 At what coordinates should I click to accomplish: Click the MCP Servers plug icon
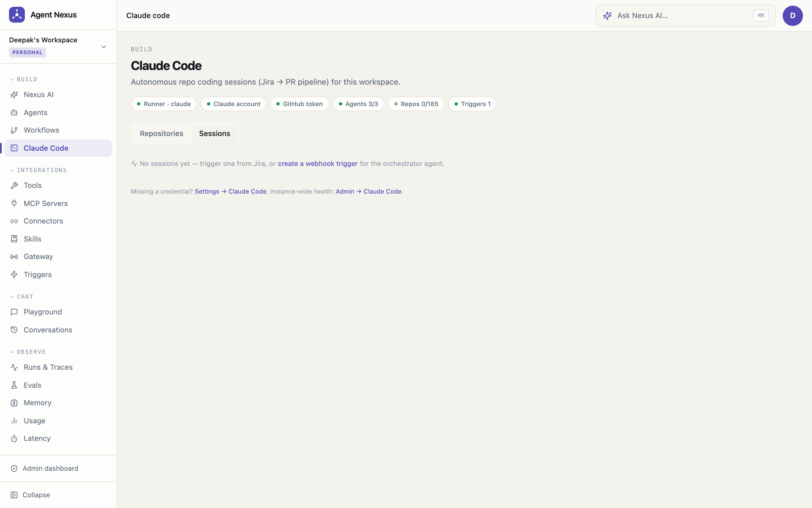[x=14, y=203]
